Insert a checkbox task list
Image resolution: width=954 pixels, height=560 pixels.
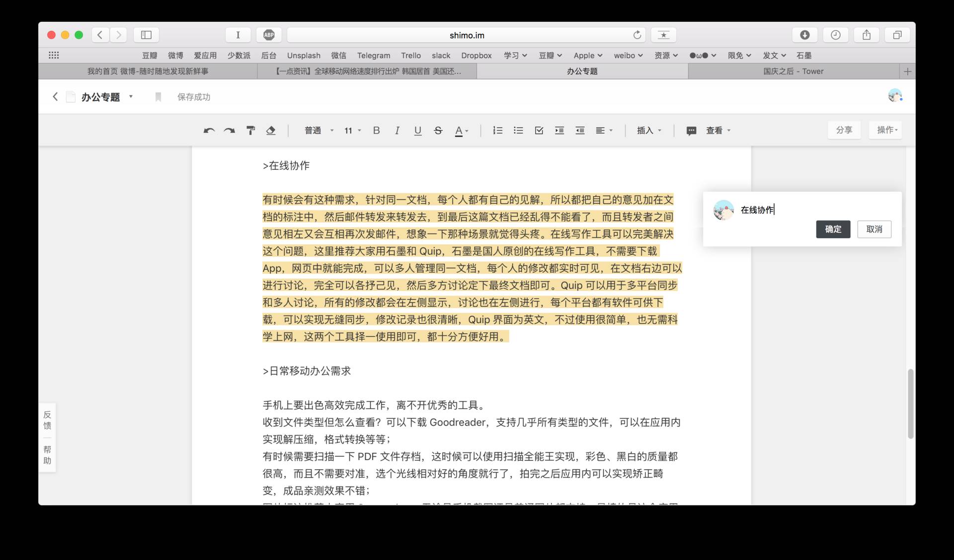tap(539, 131)
